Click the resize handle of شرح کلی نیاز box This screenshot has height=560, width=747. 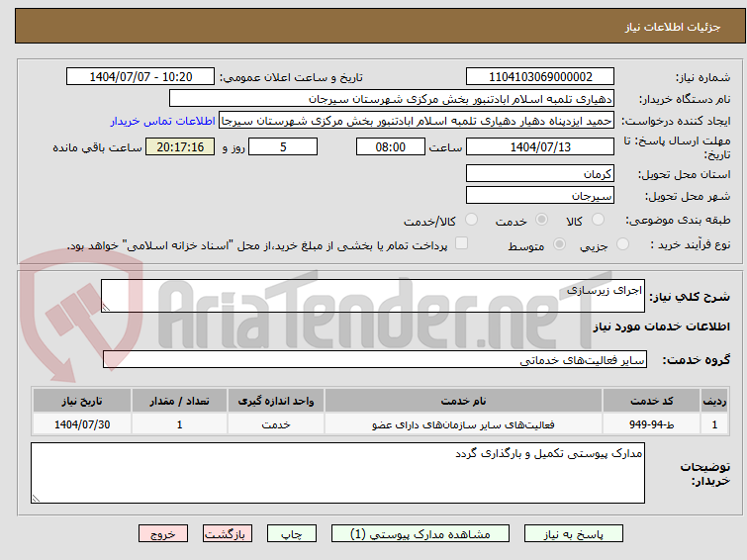106,308
